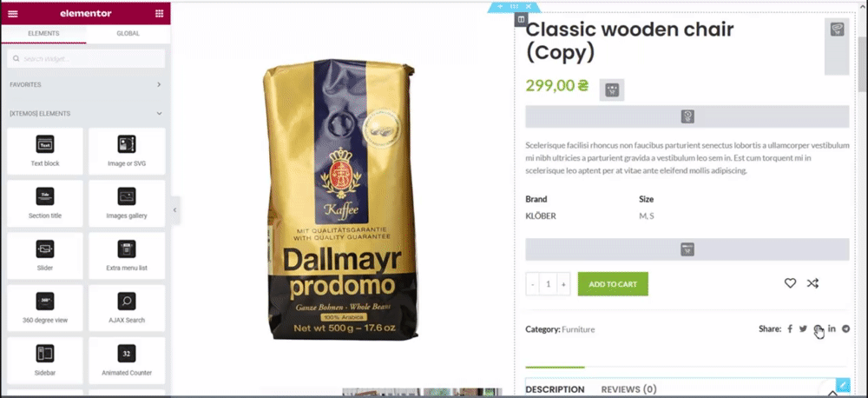
Task: Open the widgets grid icon in header
Action: 160,13
